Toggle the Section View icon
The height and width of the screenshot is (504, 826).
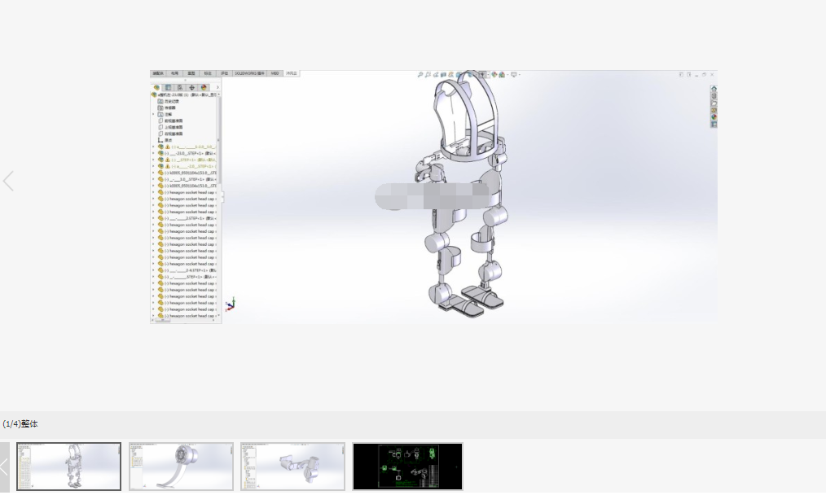click(444, 75)
